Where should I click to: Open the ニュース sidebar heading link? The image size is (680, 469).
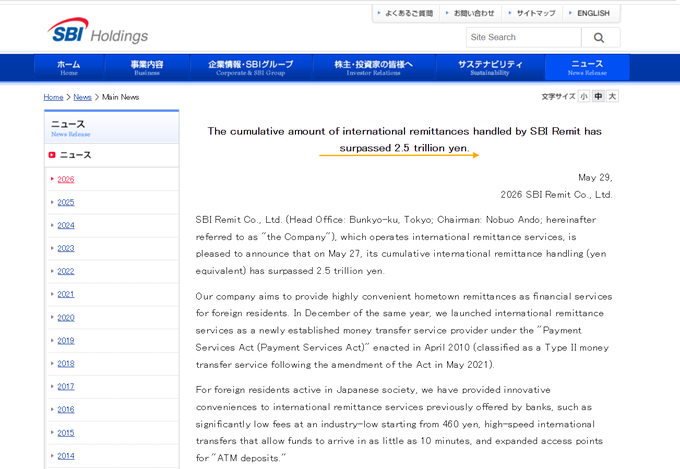click(x=75, y=155)
